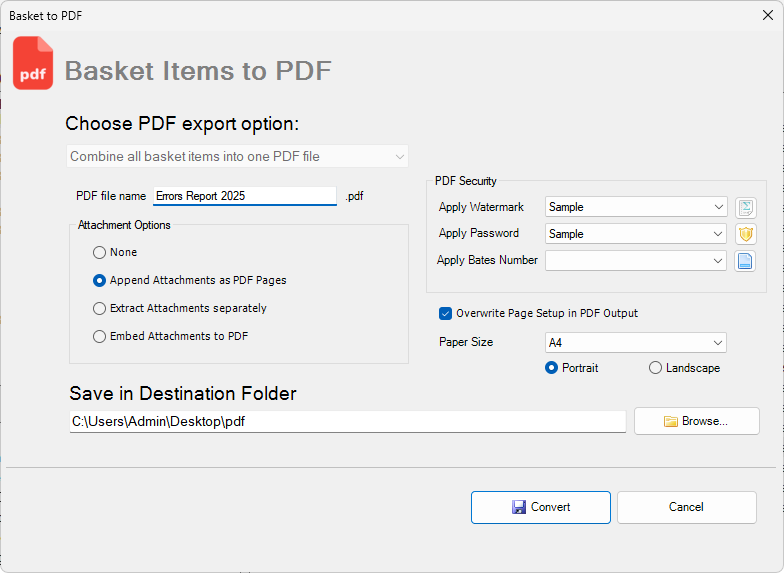Click the Browse folder button

click(x=696, y=421)
